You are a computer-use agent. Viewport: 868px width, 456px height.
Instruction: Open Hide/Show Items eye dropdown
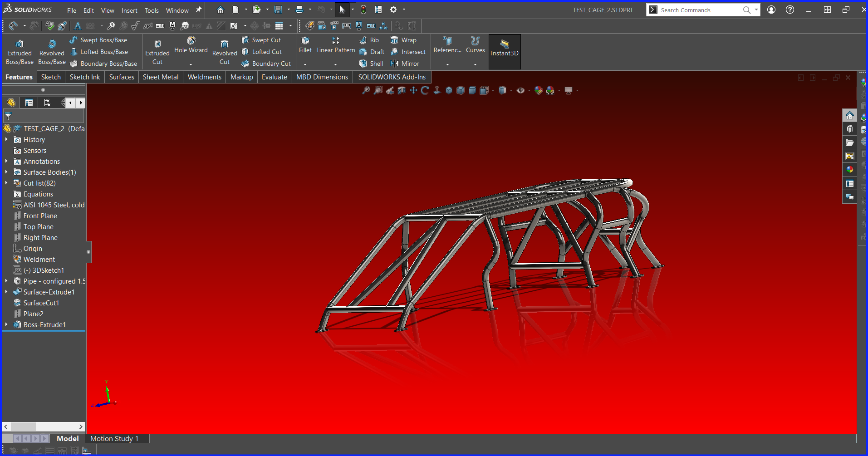pyautogui.click(x=529, y=91)
